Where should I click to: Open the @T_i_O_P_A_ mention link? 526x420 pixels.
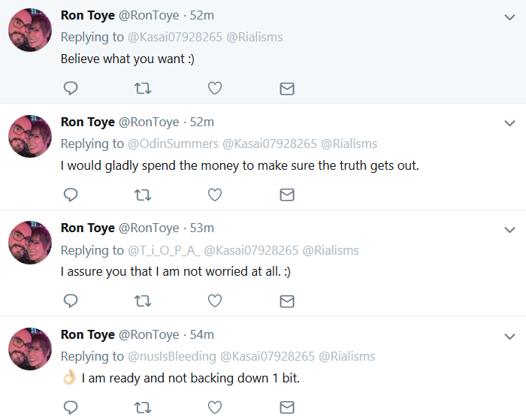pos(164,251)
